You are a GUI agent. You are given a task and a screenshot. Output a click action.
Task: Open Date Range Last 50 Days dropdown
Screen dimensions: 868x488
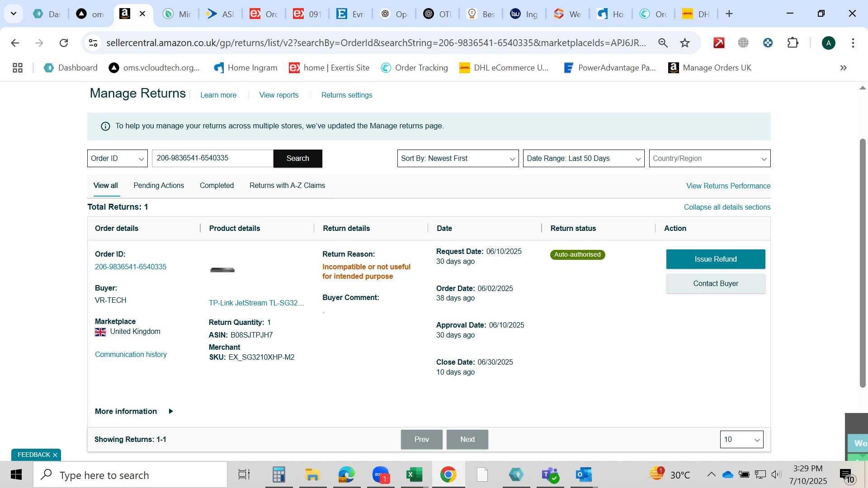[584, 159]
